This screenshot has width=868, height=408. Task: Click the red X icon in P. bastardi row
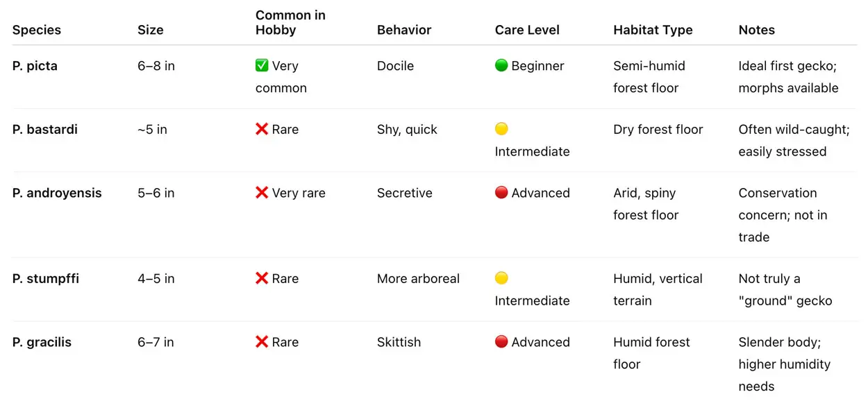click(262, 130)
